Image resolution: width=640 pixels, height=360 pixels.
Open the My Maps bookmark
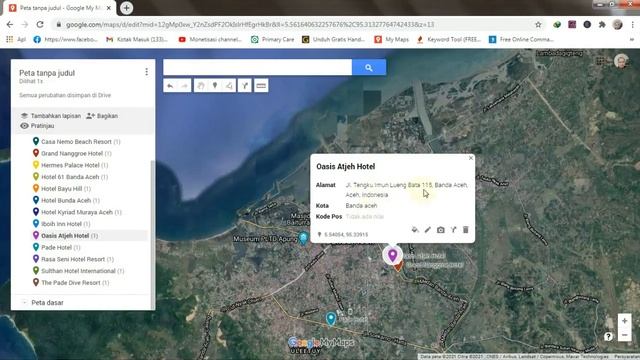[x=392, y=40]
